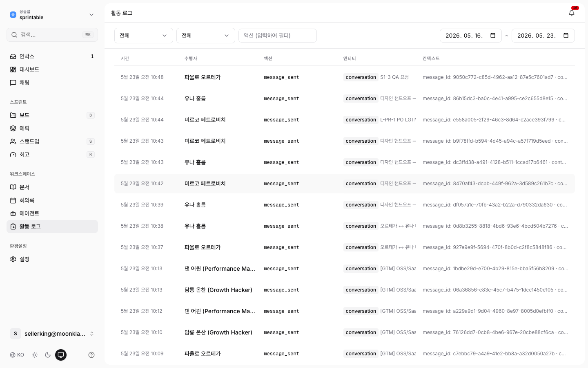Click the 회고 gauge icon
The height and width of the screenshot is (368, 588).
pyautogui.click(x=13, y=155)
